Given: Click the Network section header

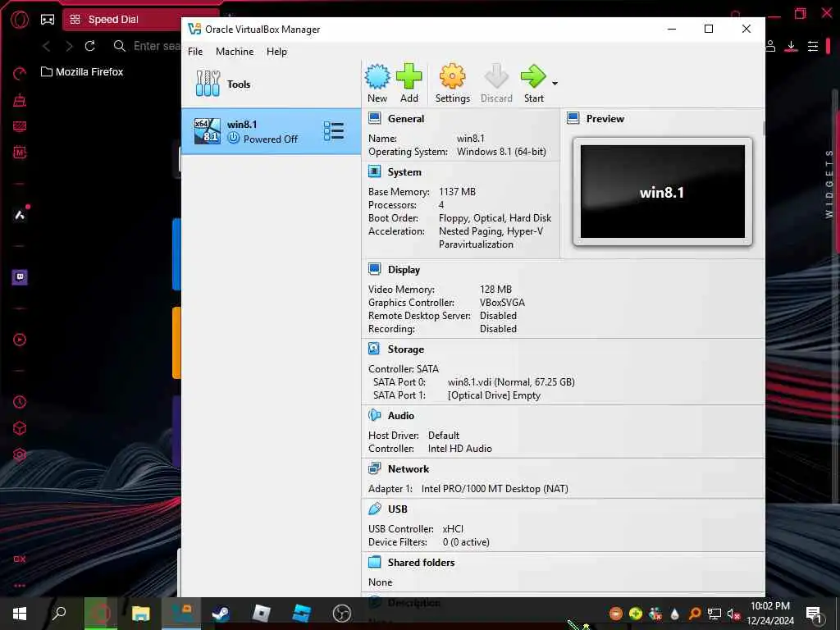Looking at the screenshot, I should [409, 468].
